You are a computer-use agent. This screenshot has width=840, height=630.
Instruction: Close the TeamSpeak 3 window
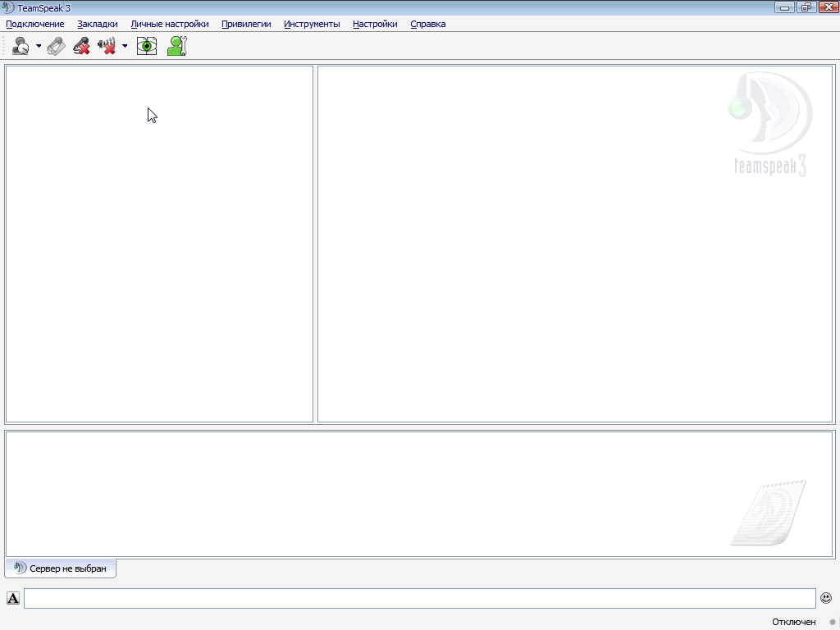(829, 7)
